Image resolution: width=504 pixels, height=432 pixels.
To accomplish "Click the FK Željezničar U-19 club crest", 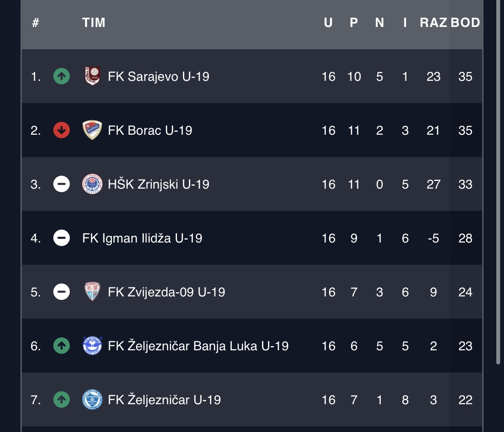I will (92, 400).
